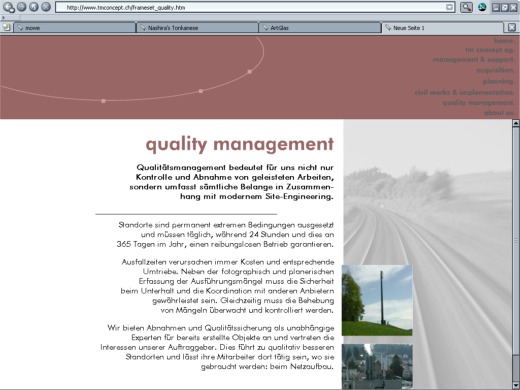Click the browser back arrow button
Screen dimensions: 520x390
click(x=7, y=7)
